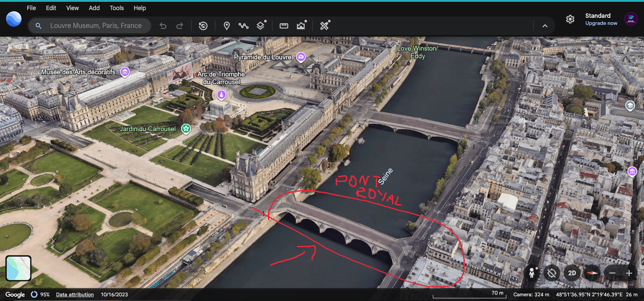
Task: Click the purple museum marker at right edge
Action: click(632, 172)
